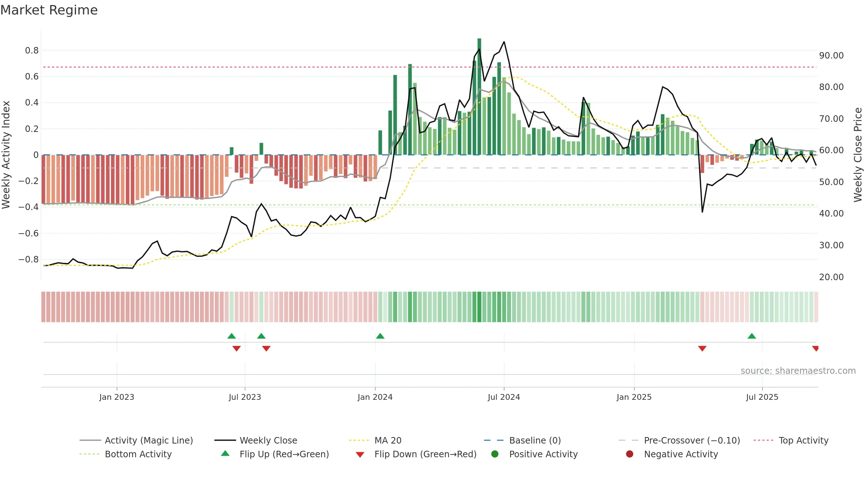The width and height of the screenshot is (868, 488).
Task: Click the green triangle icon in legend
Action: (225, 453)
